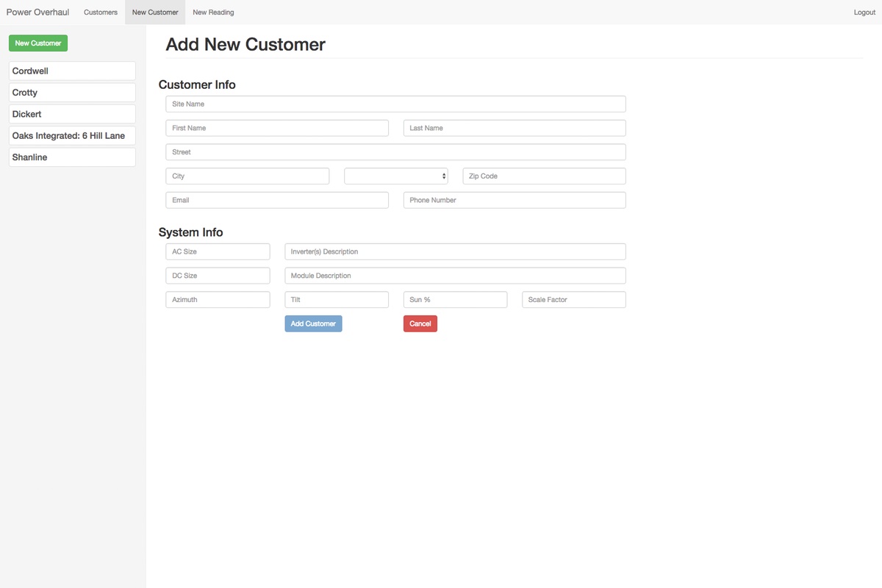Click the Power Overhaul brand link
The height and width of the screenshot is (588, 882).
click(x=37, y=12)
